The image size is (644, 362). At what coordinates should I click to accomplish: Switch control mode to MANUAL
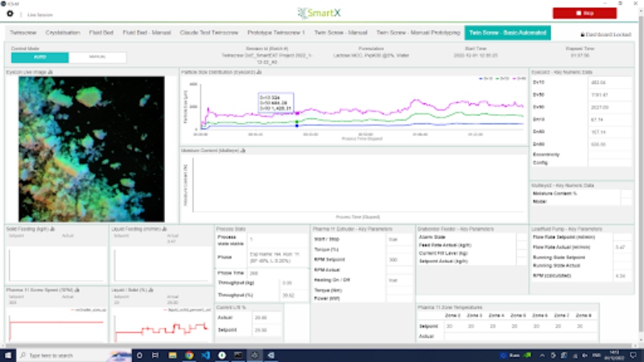(97, 57)
